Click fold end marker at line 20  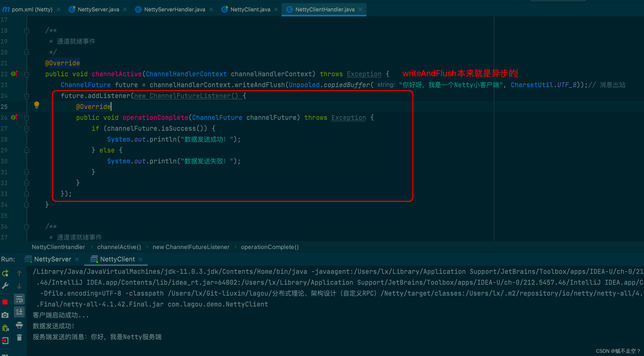[27, 52]
